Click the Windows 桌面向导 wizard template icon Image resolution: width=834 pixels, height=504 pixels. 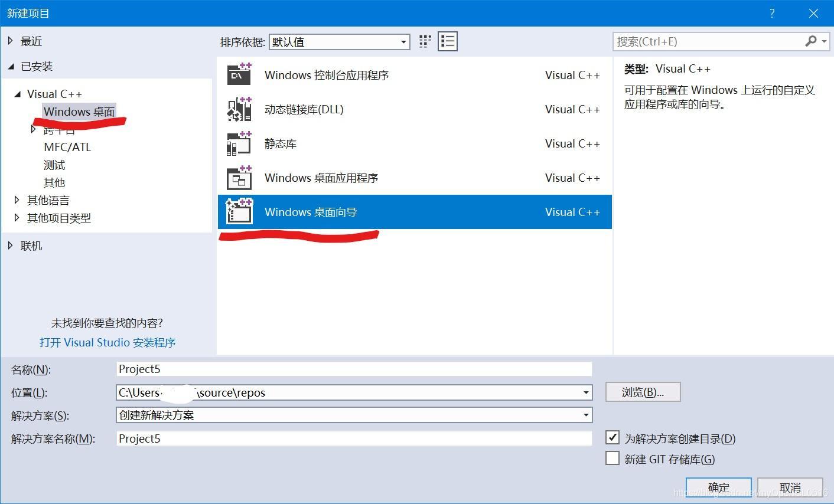tap(239, 212)
